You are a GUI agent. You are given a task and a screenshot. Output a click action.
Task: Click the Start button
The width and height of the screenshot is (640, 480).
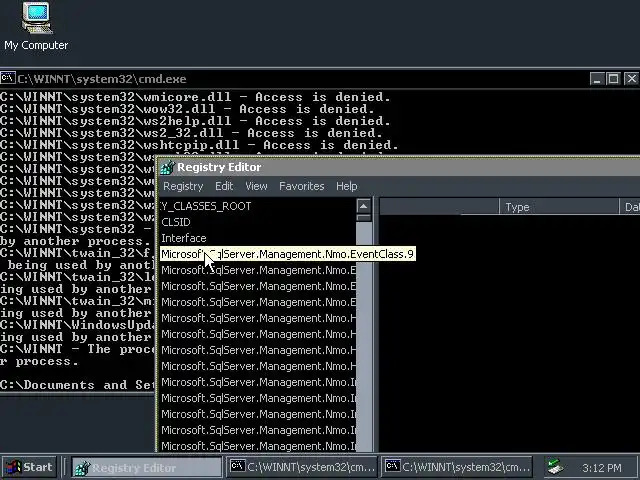coord(29,467)
